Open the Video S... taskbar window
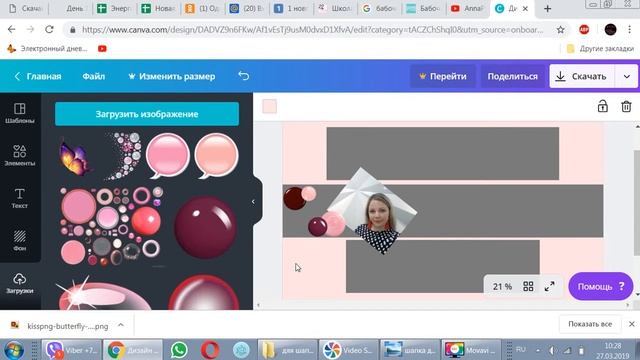This screenshot has width=640, height=360. pos(348,350)
